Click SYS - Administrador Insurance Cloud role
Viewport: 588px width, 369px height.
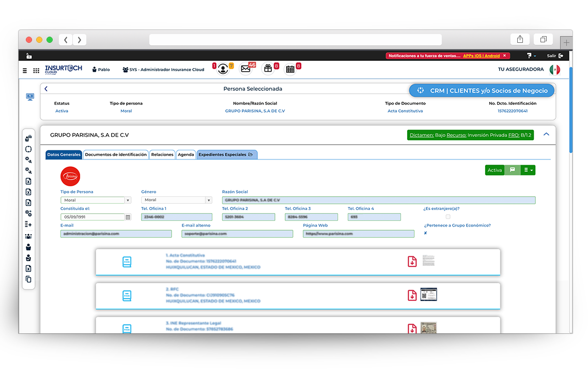pyautogui.click(x=163, y=70)
